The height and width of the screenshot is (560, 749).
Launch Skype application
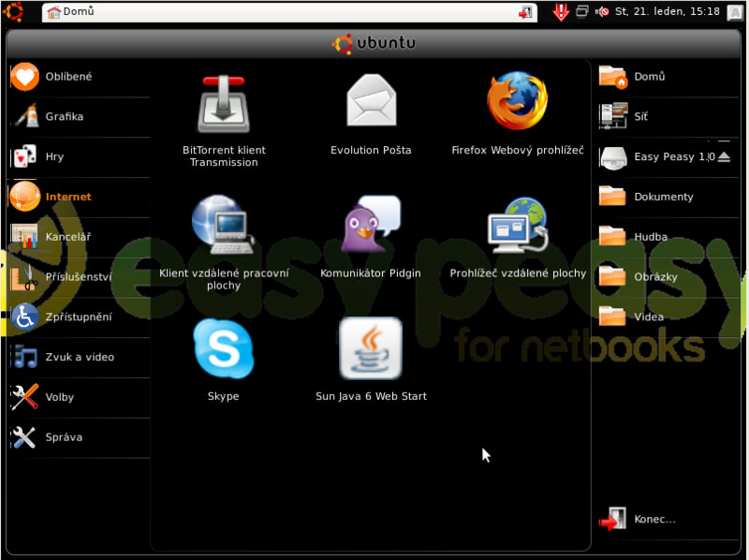pyautogui.click(x=224, y=360)
